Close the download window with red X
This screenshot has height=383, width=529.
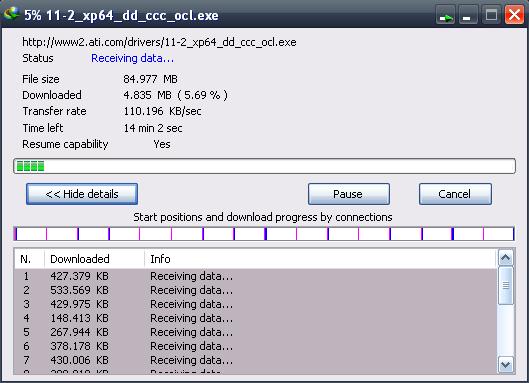[514, 16]
